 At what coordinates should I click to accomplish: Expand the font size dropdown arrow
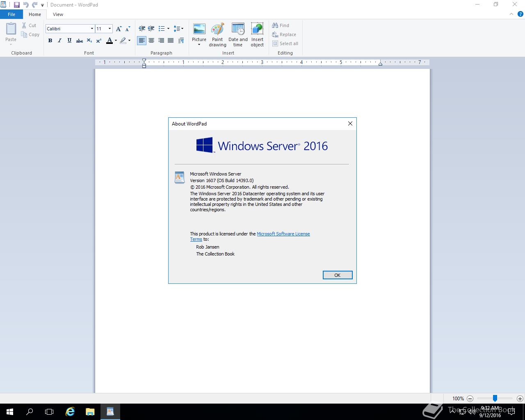(x=110, y=29)
